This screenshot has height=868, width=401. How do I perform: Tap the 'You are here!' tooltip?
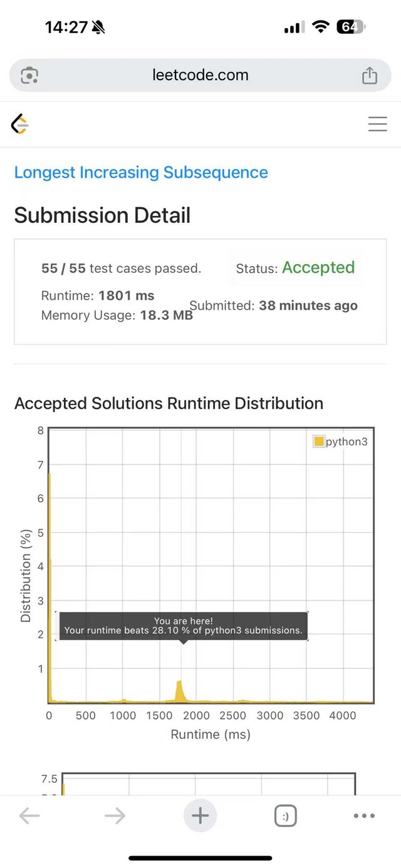coord(183,626)
